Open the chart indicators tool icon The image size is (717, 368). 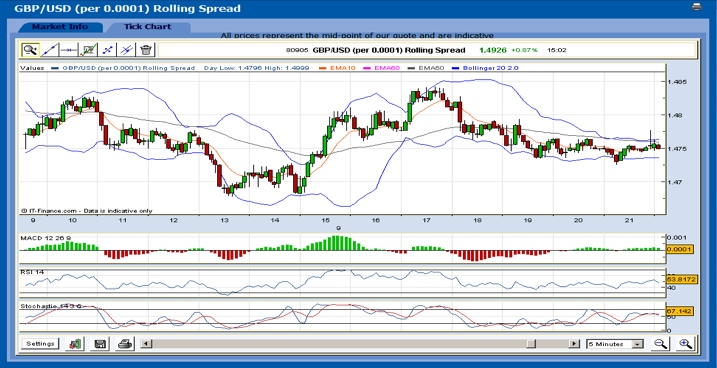[x=88, y=50]
